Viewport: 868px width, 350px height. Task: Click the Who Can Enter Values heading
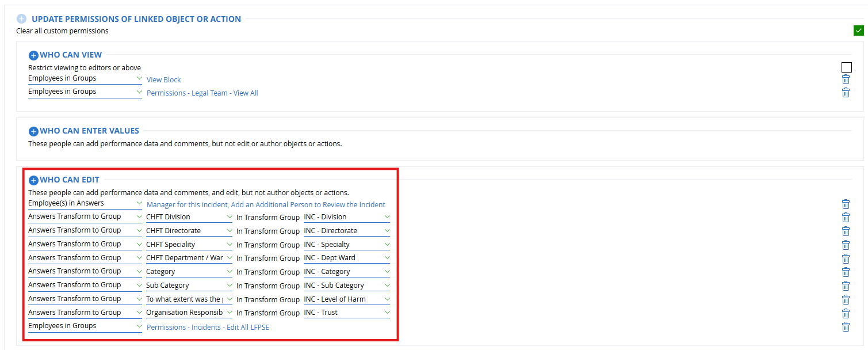pyautogui.click(x=89, y=131)
